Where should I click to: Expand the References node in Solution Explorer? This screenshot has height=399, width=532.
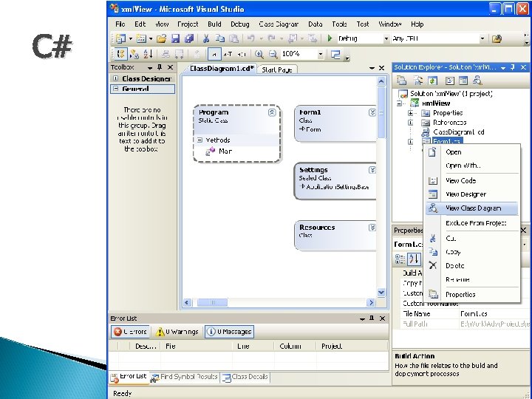411,123
